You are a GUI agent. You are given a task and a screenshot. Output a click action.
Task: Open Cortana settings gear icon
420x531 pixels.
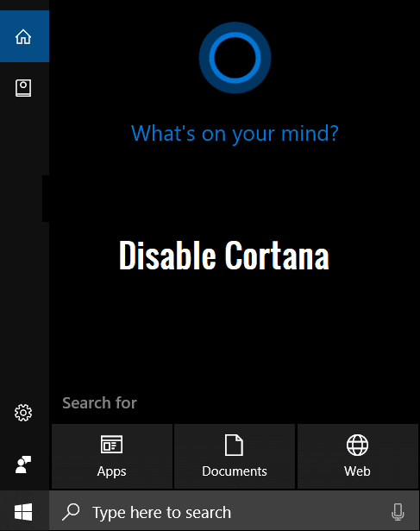[23, 413]
